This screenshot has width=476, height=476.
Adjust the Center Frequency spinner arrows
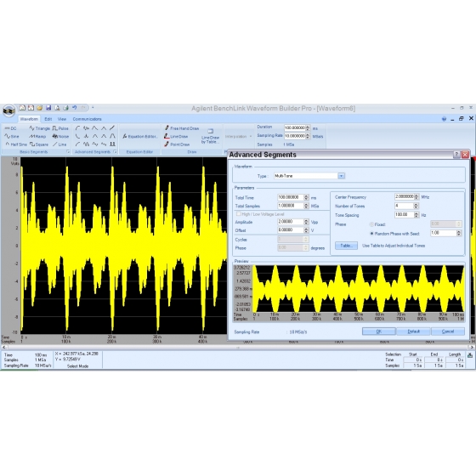416,196
